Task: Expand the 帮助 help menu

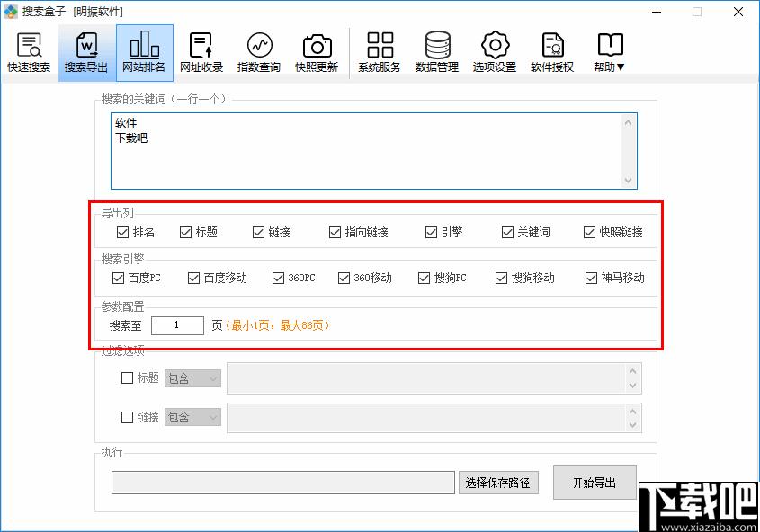Action: point(610,53)
